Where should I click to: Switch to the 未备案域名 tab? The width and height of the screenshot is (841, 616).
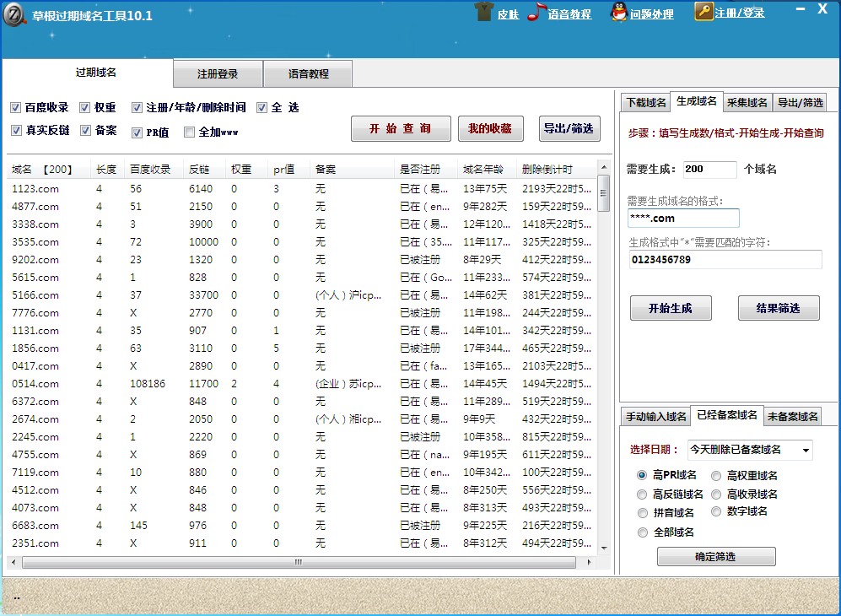pos(793,416)
